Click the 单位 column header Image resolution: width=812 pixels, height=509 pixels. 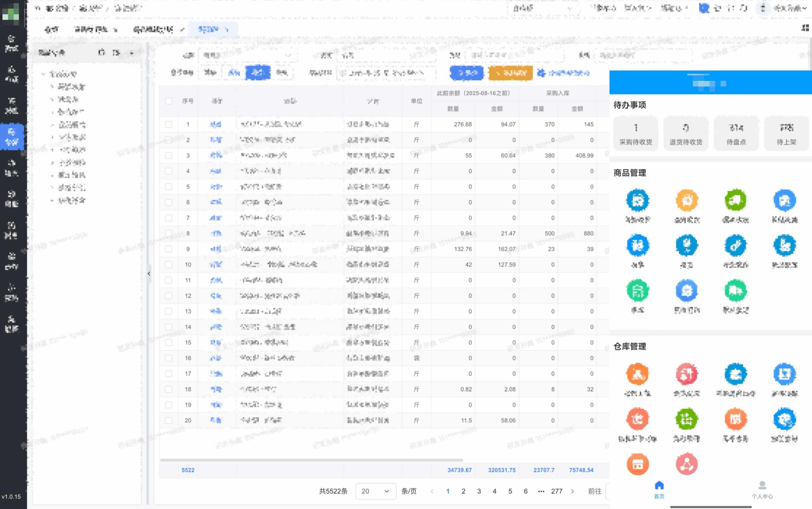click(417, 101)
